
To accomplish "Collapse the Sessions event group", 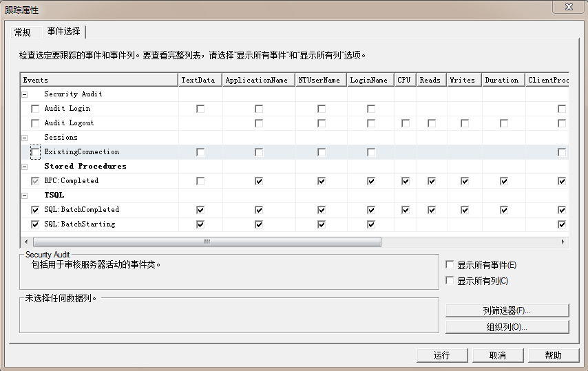I will (25, 137).
